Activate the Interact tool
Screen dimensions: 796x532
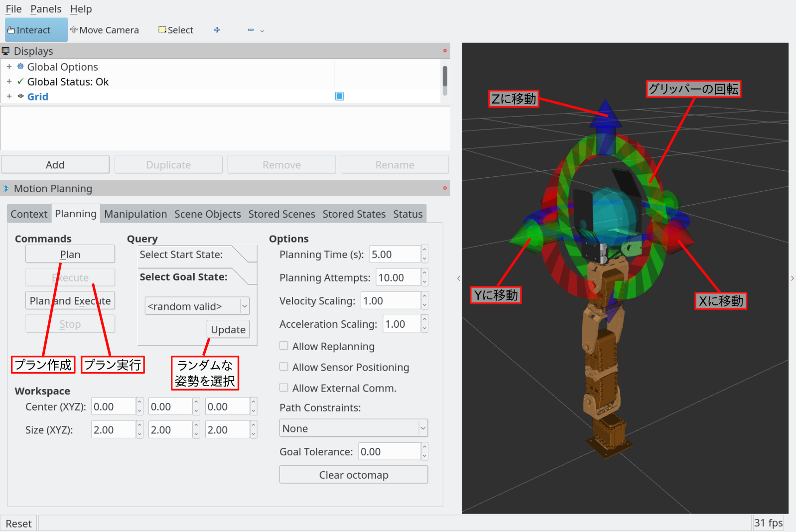click(x=36, y=30)
